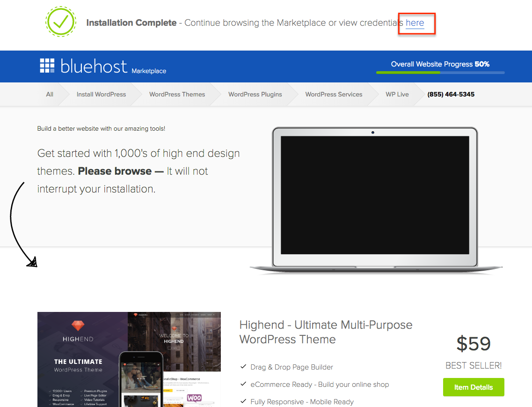Click 'Drag & Drop Page Builder' feature text
Viewport: 532px width, 407px height.
coord(292,367)
